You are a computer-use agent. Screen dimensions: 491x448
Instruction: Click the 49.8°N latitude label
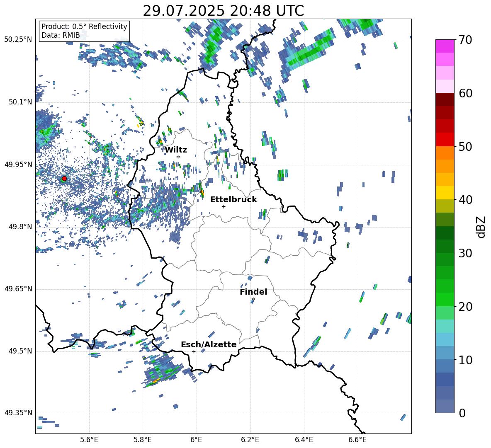20,227
